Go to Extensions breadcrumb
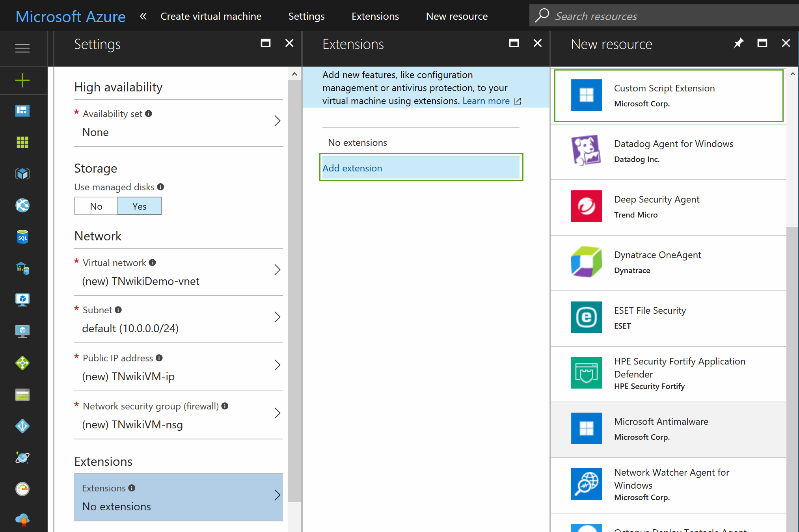 tap(375, 16)
